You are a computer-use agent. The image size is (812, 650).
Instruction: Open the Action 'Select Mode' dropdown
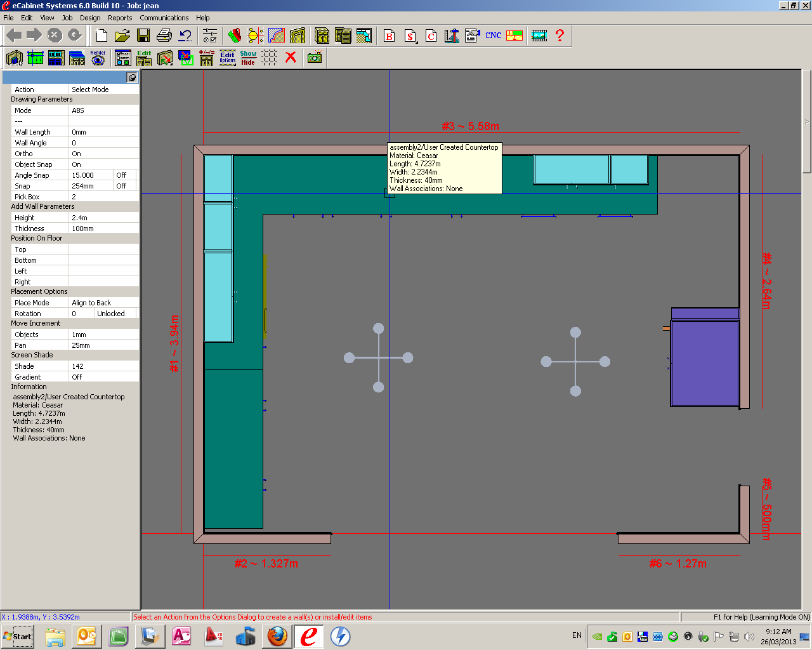103,90
